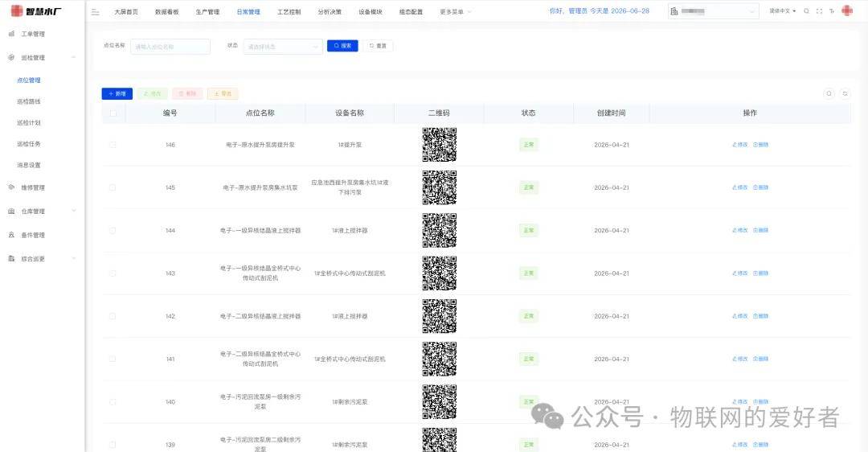Open QR code of row 146

click(x=440, y=145)
